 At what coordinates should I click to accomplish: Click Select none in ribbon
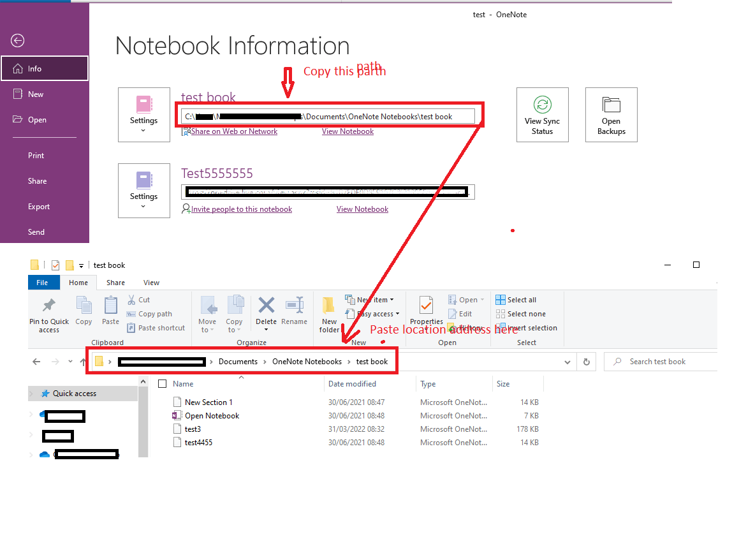[521, 314]
